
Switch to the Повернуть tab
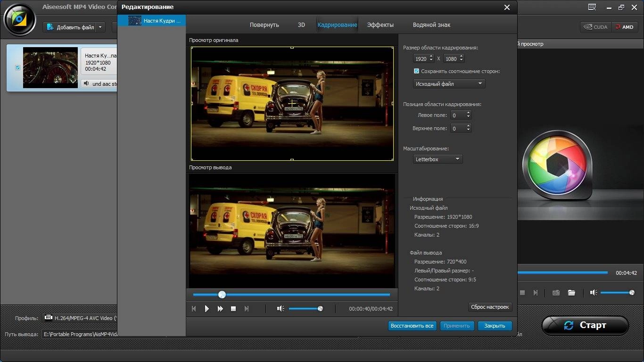[264, 25]
